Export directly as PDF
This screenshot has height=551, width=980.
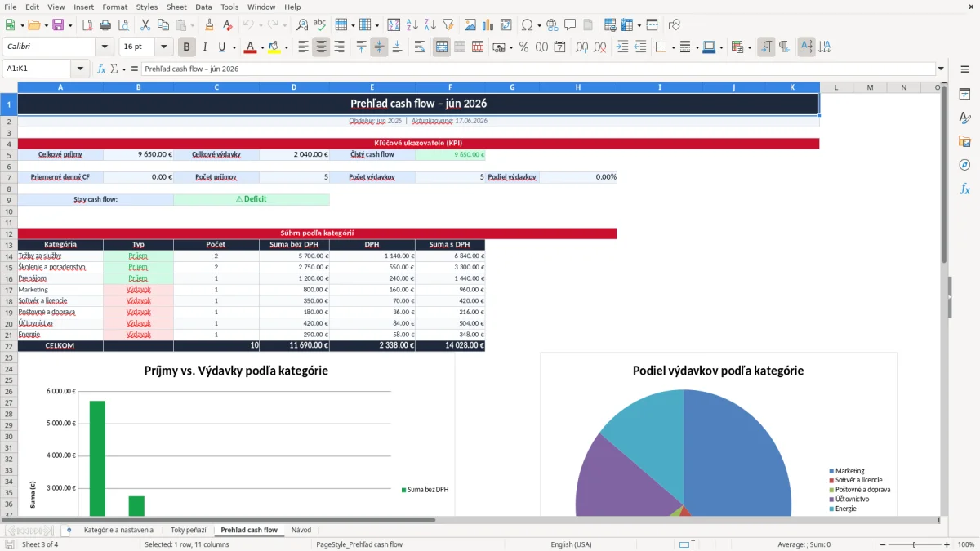(x=88, y=25)
